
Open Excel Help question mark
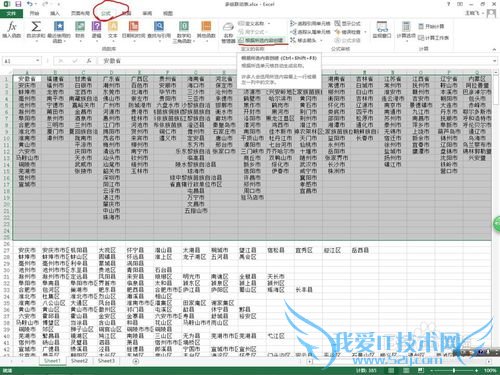[448, 4]
